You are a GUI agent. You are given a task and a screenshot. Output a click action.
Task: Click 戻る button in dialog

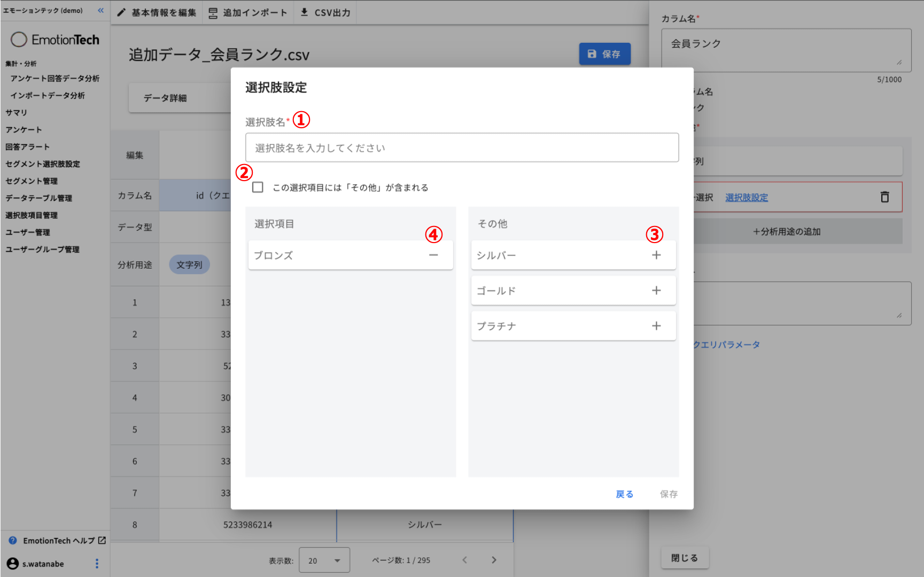click(624, 494)
